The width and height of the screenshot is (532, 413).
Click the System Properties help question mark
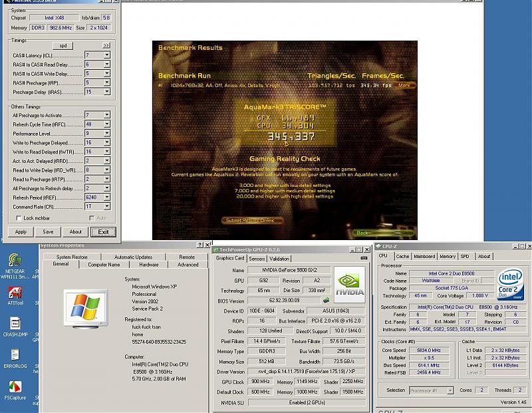click(200, 245)
